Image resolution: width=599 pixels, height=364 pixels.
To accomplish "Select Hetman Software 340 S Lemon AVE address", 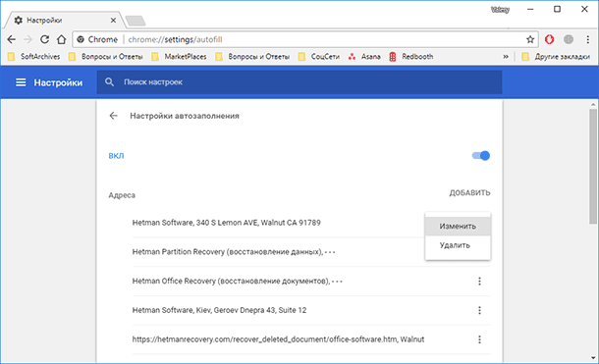I will pyautogui.click(x=226, y=223).
